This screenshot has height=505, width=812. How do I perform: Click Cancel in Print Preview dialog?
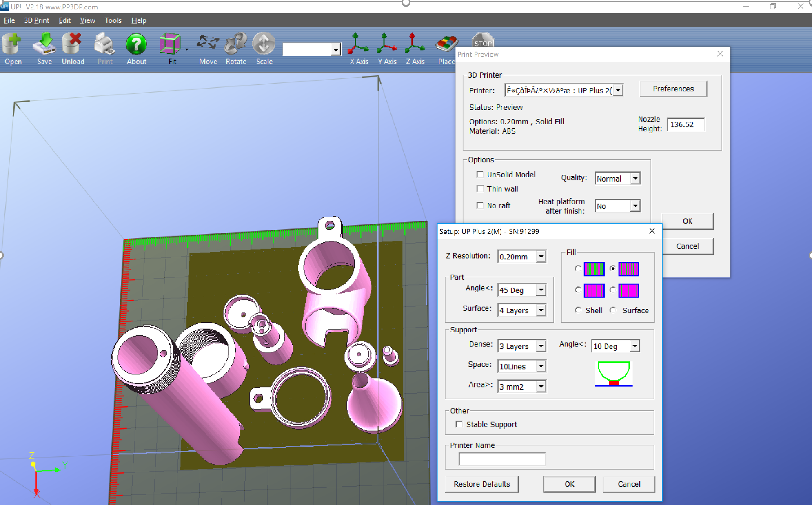[688, 246]
